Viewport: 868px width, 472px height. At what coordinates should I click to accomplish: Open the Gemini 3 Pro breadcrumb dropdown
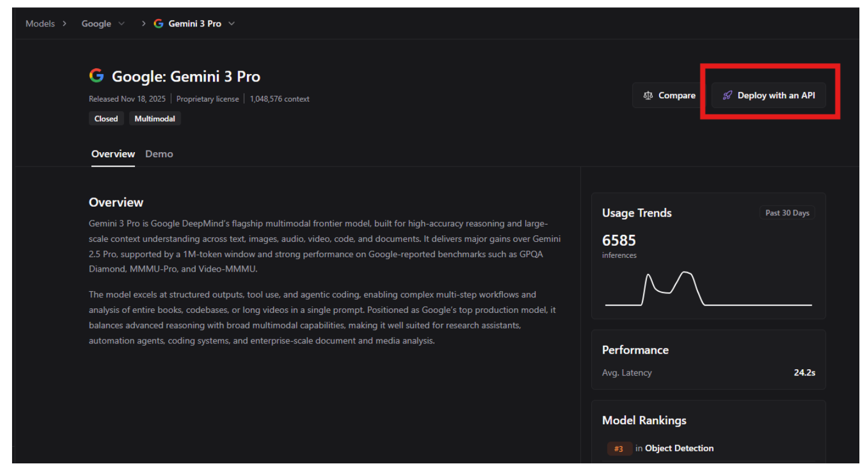232,24
